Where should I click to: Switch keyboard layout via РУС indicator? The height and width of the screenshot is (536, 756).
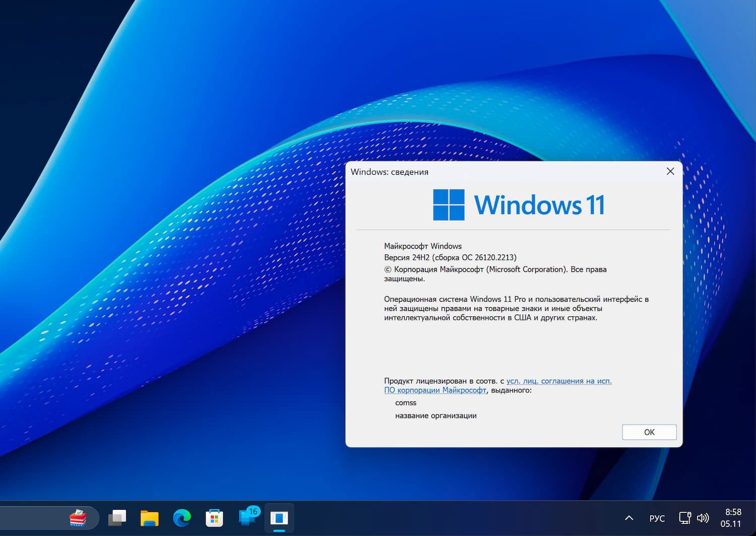(x=657, y=518)
